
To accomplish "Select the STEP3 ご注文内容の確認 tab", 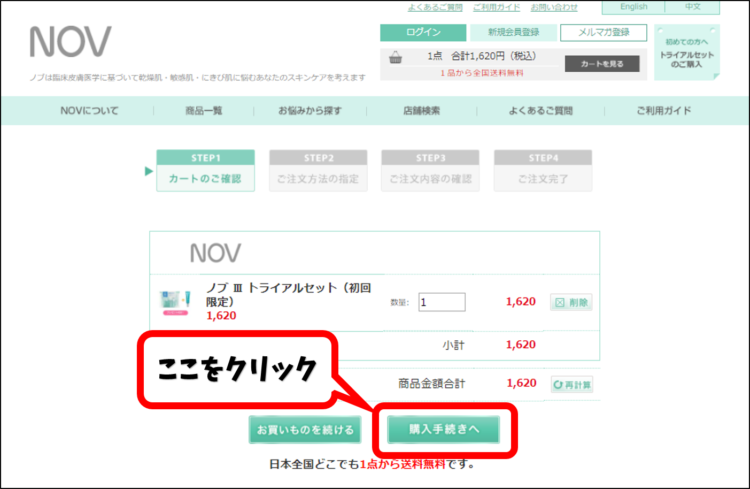I will coord(430,171).
